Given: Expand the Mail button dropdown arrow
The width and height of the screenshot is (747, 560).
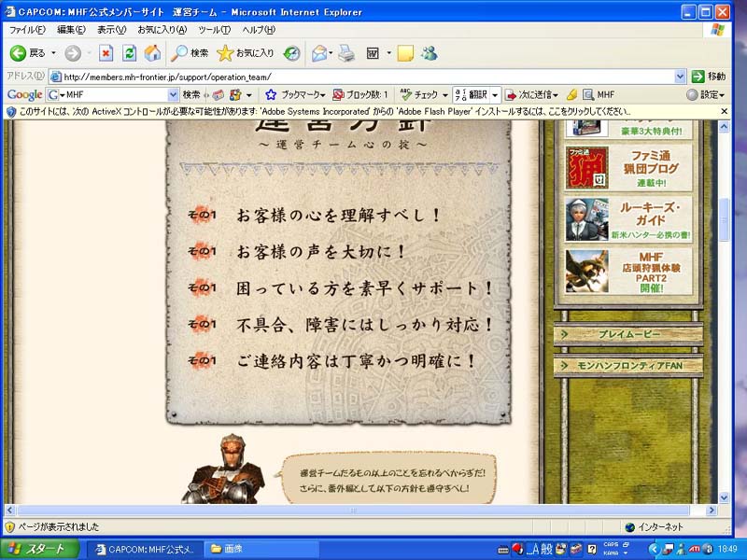Looking at the screenshot, I should [331, 53].
